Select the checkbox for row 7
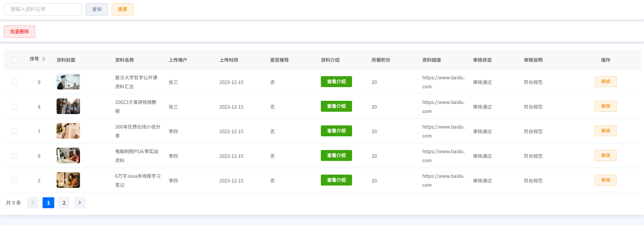Viewport: 644px width, 225px height. [15, 131]
